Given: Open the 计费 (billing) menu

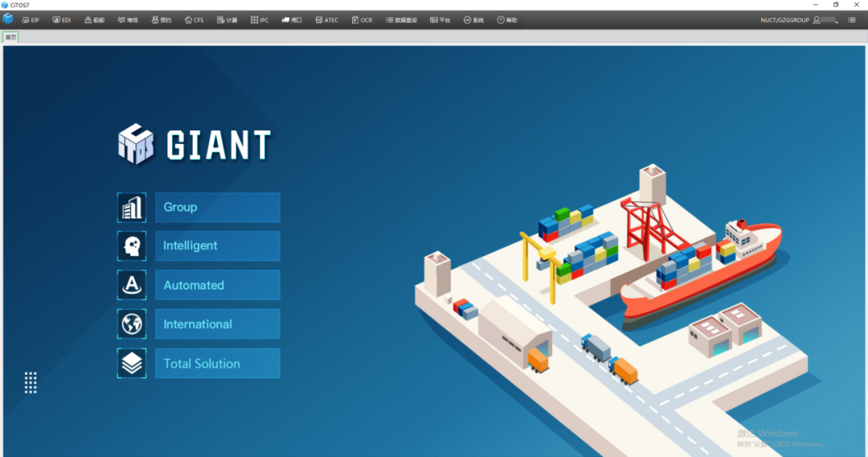Looking at the screenshot, I should pos(227,20).
